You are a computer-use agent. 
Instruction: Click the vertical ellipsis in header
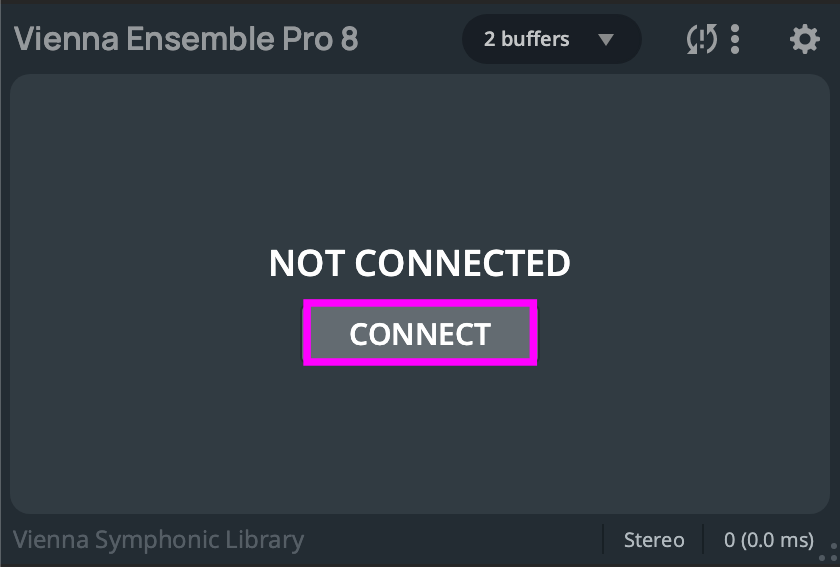(735, 40)
